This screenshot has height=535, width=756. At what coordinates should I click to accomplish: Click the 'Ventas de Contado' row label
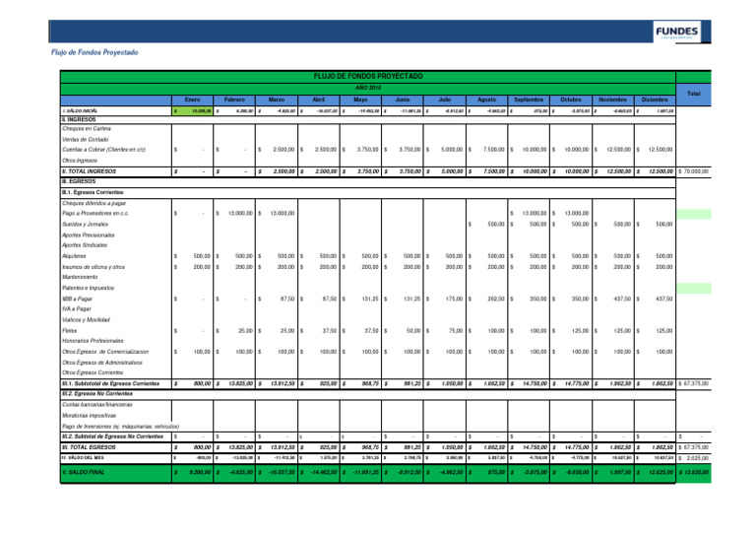86,140
